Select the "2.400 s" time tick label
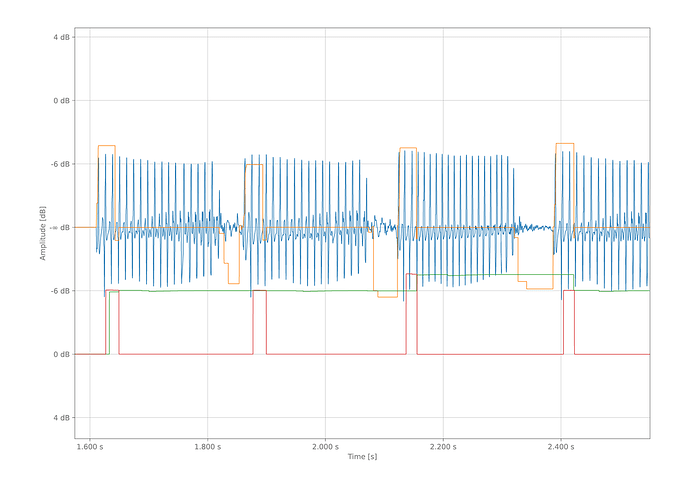The height and width of the screenshot is (487, 690). tap(561, 447)
